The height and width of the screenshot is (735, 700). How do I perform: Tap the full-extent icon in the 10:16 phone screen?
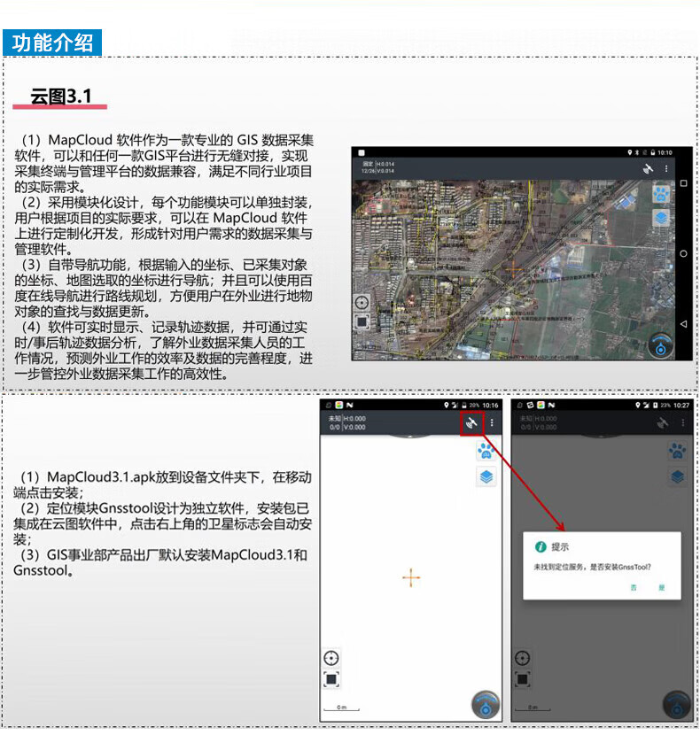(331, 679)
